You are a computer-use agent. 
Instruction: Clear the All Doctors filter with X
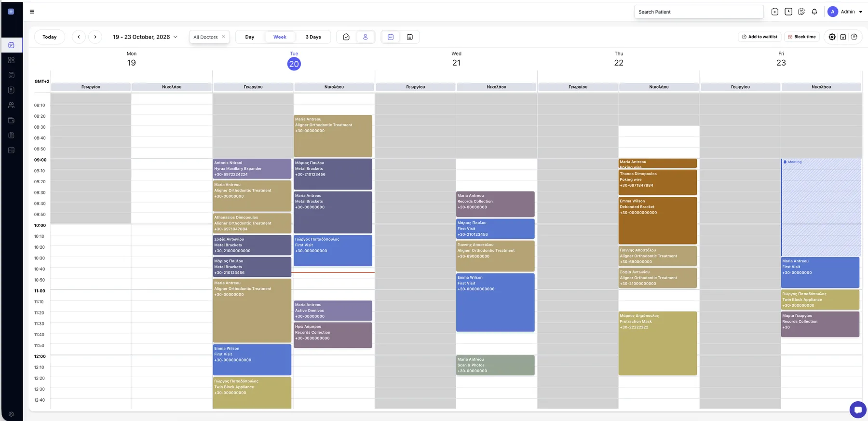[223, 37]
